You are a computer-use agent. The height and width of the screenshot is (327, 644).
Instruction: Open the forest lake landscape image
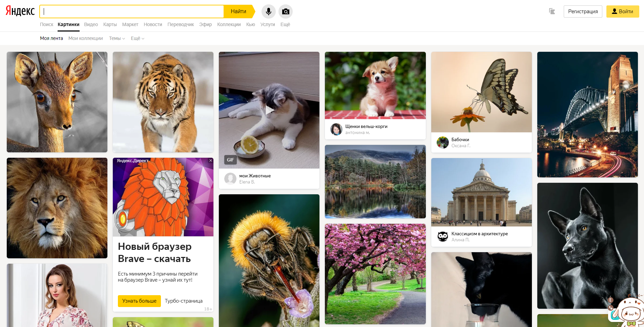click(375, 181)
